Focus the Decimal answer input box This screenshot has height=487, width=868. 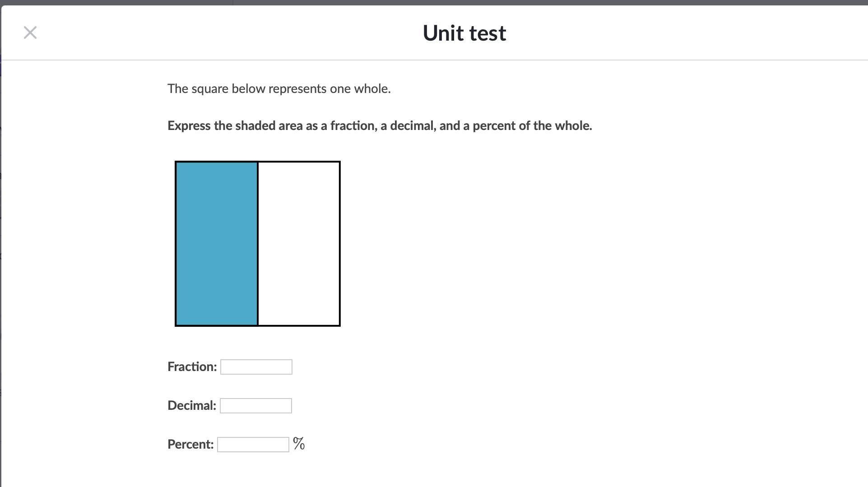(x=255, y=406)
